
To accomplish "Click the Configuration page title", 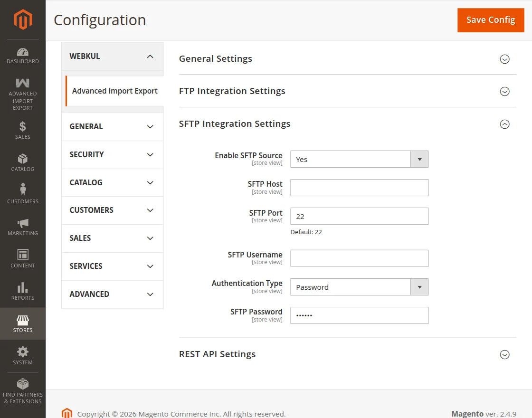I will point(100,20).
